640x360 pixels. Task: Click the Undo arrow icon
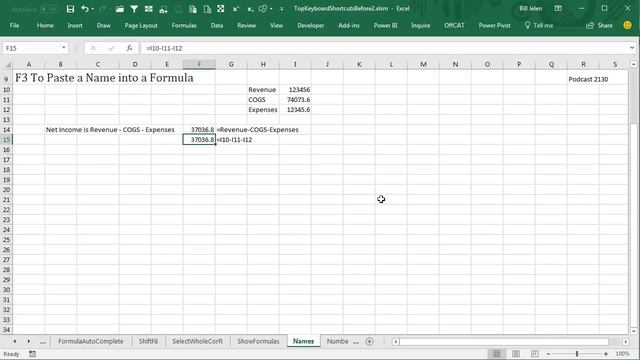tap(84, 9)
